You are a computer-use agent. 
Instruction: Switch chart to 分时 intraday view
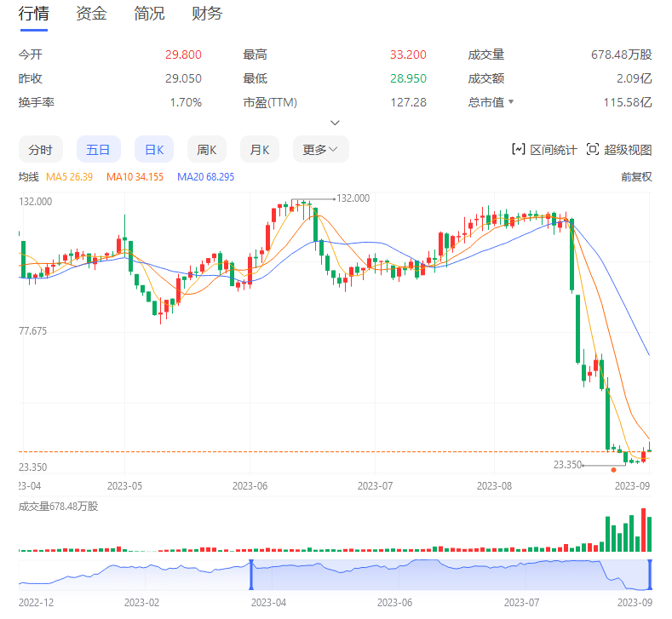[x=40, y=150]
